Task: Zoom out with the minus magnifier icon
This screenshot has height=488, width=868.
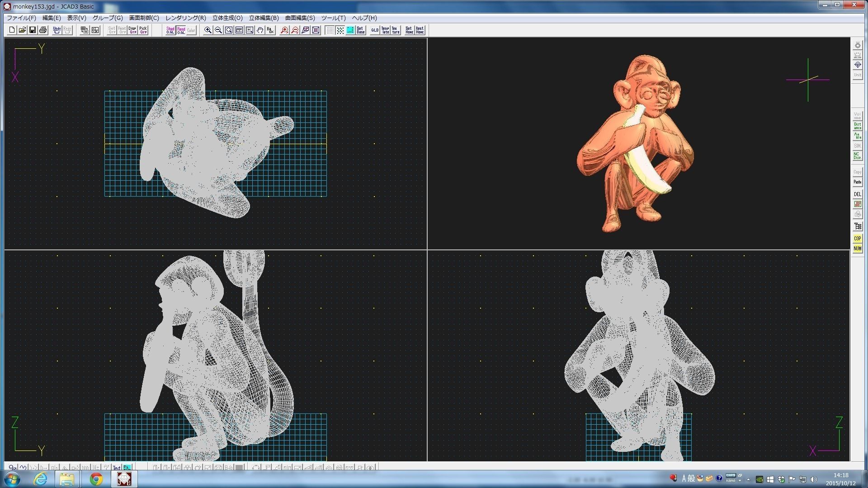Action: (x=218, y=30)
